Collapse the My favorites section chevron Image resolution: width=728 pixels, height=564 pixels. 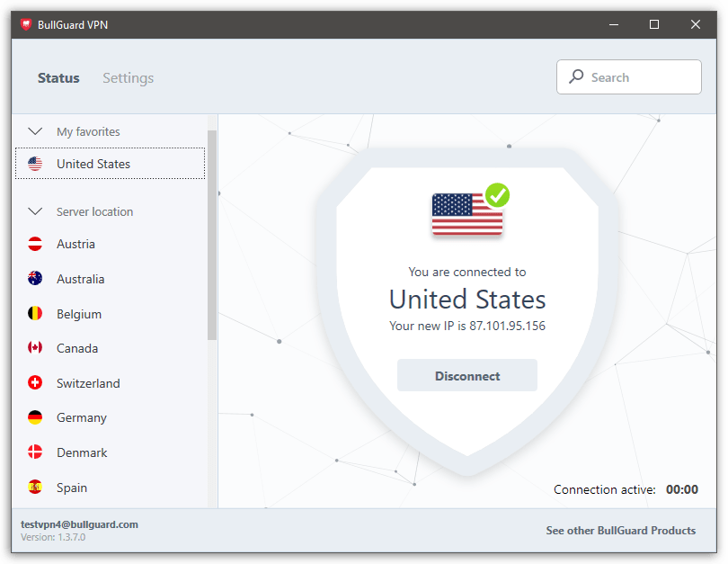[x=35, y=131]
